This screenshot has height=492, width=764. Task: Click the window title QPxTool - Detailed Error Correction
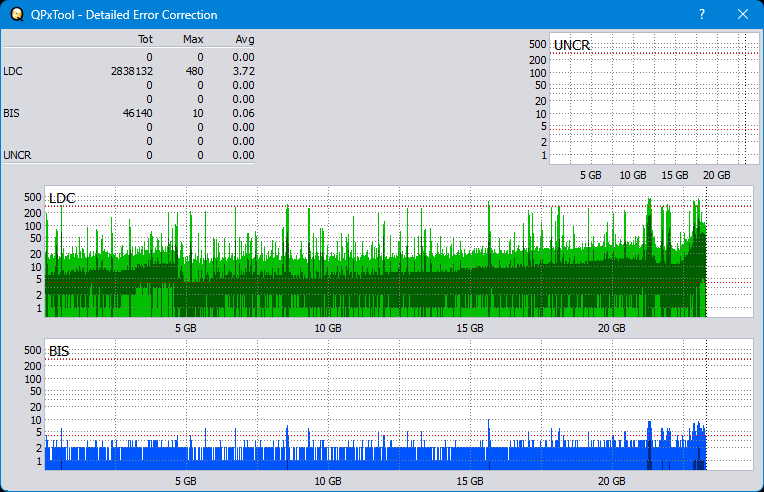(124, 15)
